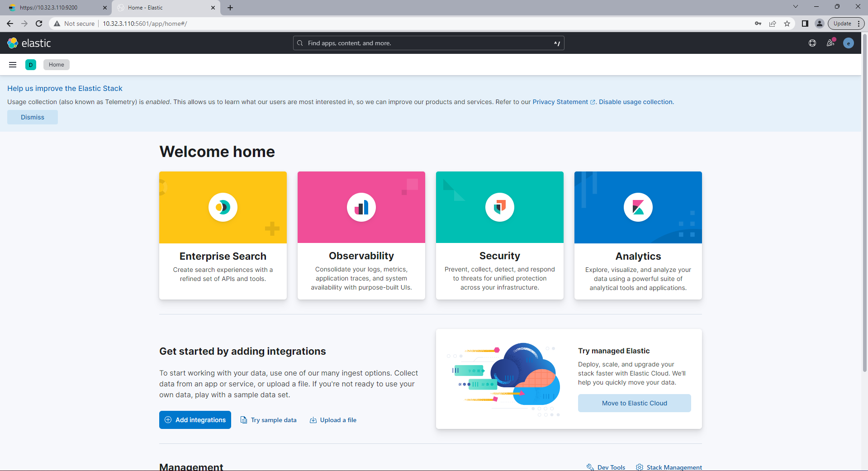Image resolution: width=868 pixels, height=471 pixels.
Task: Open the hamburger navigation menu
Action: (x=13, y=65)
